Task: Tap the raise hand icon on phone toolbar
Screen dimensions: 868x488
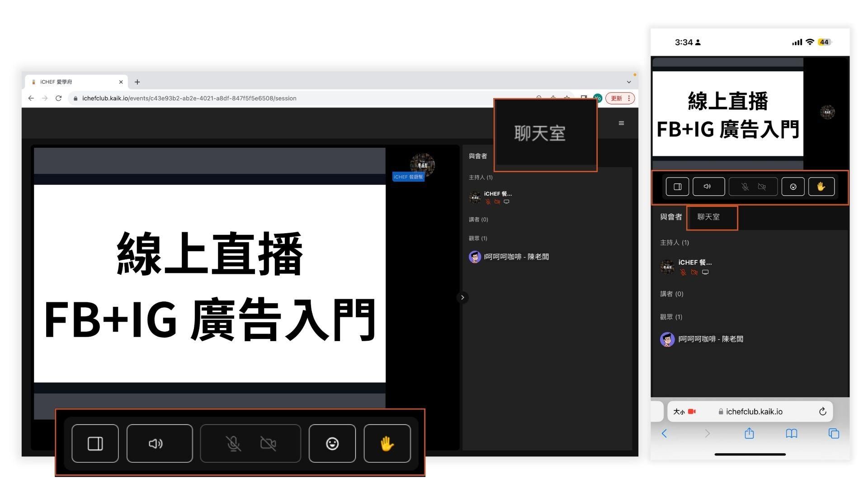Action: pos(821,187)
